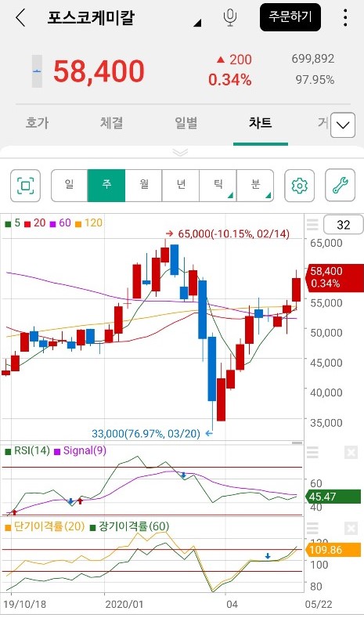Tap the 단기이격률(20) legend label
This screenshot has height=618, width=364.
[x=45, y=526]
